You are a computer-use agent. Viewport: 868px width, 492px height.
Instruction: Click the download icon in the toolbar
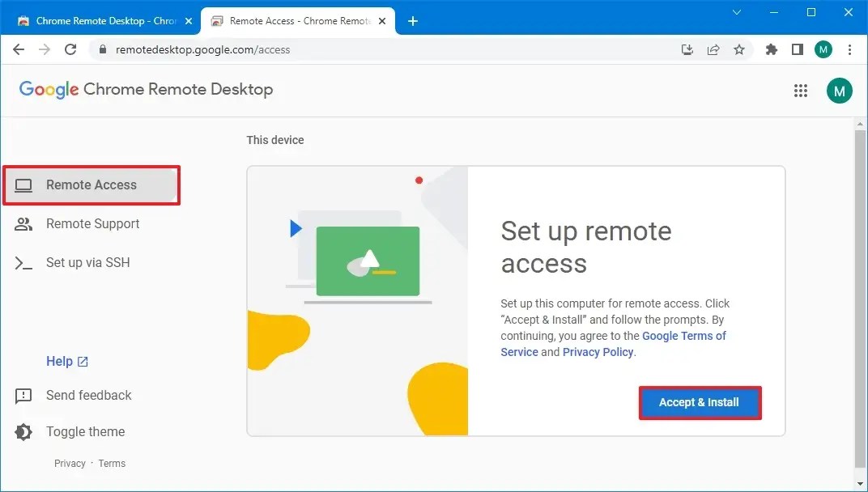[x=687, y=49]
